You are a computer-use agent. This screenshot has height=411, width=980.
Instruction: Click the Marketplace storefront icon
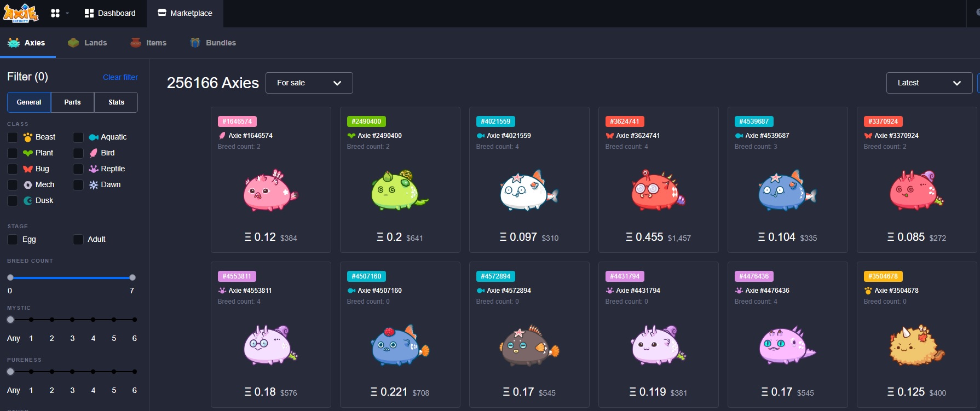[x=162, y=13]
